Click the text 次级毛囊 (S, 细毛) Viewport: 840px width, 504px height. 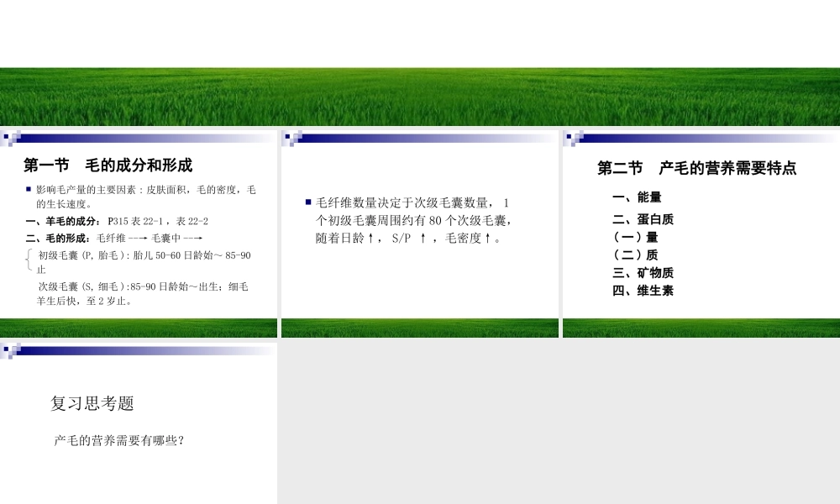pyautogui.click(x=82, y=287)
